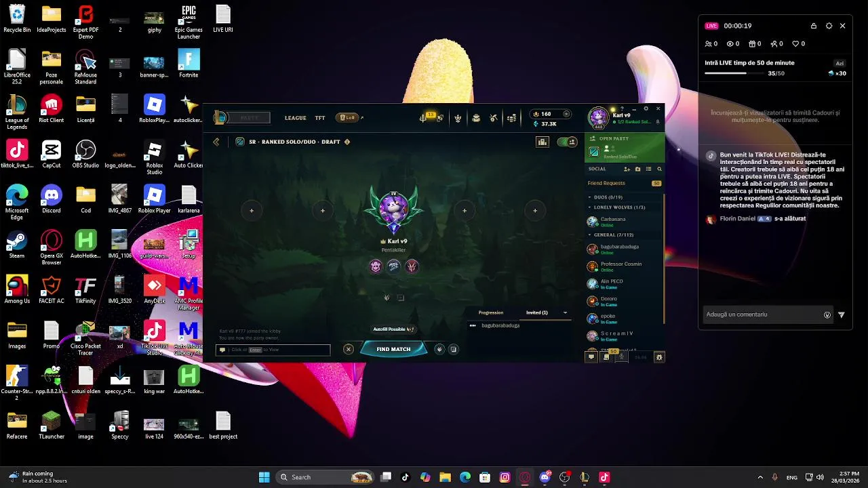The width and height of the screenshot is (868, 488).
Task: Open emoji picker in TikTok comment box
Action: (x=827, y=314)
